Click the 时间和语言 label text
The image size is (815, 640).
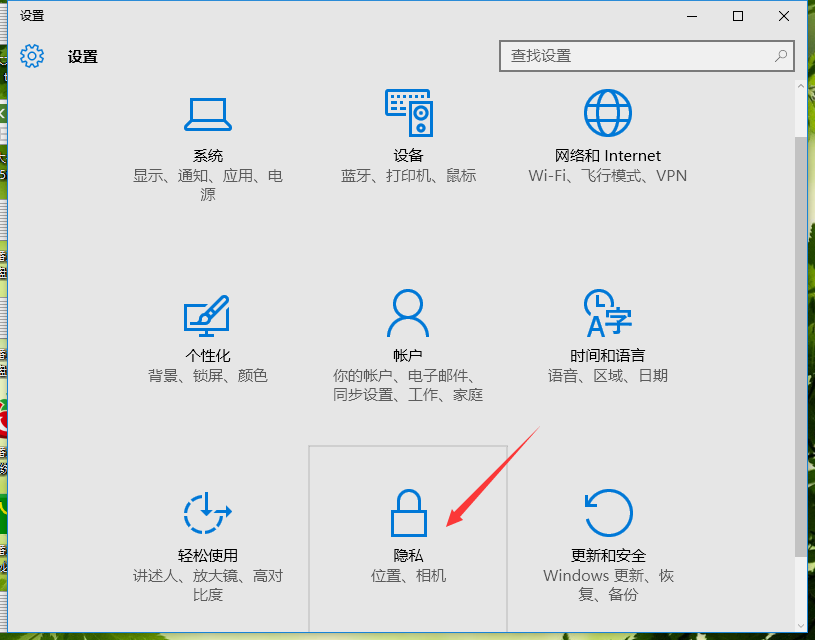tap(608, 356)
